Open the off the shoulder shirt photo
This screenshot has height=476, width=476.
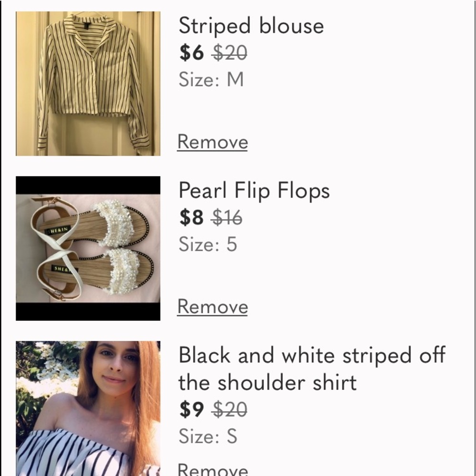[x=88, y=408]
